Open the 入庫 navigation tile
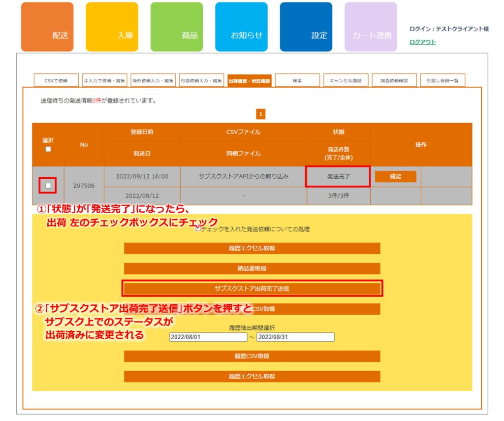 [112, 27]
